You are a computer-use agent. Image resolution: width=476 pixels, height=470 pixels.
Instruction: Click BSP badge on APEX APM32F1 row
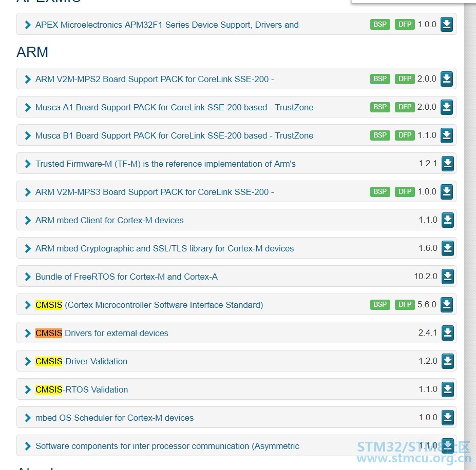[x=380, y=24]
